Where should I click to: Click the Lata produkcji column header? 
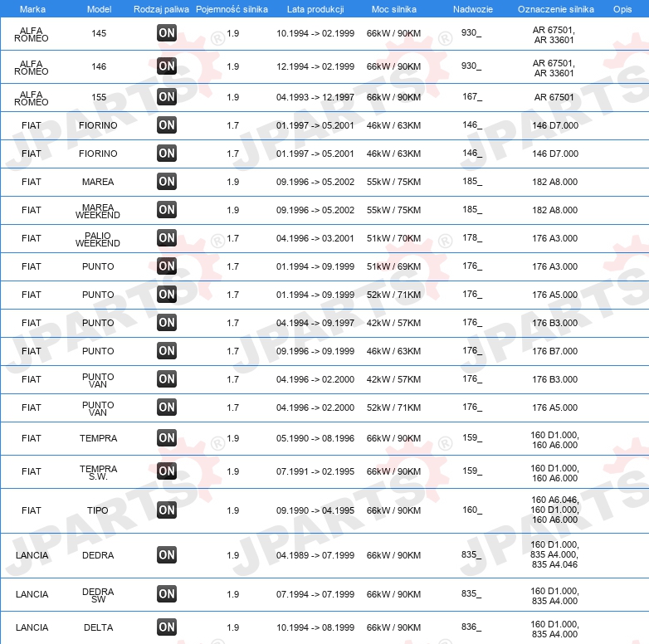click(315, 9)
